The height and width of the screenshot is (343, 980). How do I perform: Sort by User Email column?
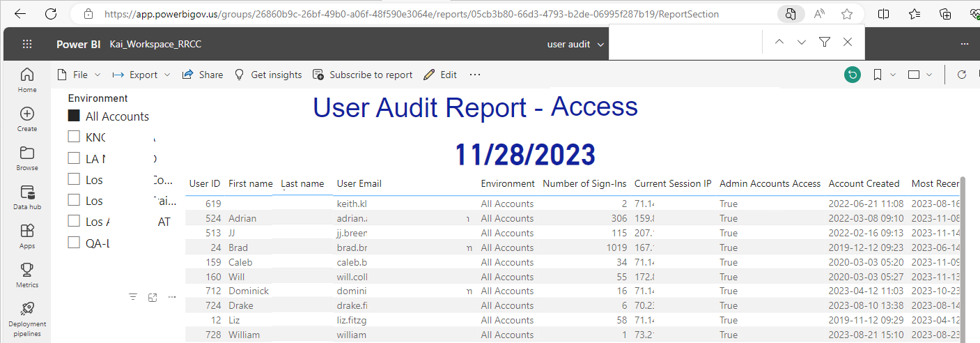click(359, 184)
